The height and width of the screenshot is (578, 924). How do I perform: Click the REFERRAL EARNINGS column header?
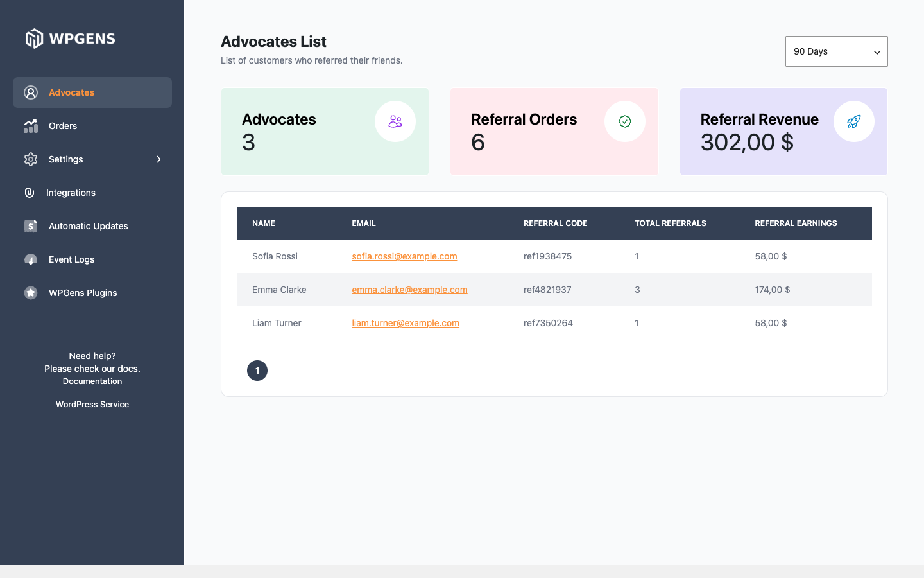point(796,223)
